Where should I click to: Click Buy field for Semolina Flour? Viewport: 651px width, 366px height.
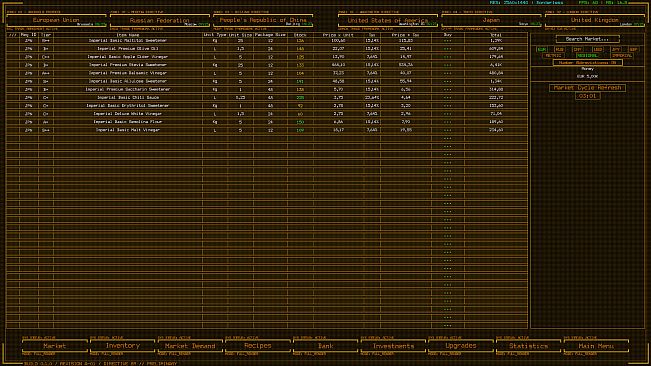coord(448,122)
